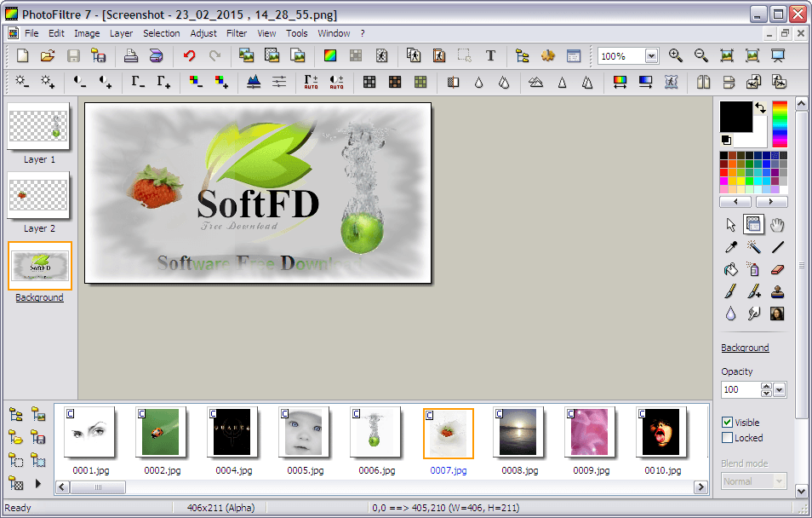Select the Line tool
This screenshot has width=812, height=518.
coord(777,247)
